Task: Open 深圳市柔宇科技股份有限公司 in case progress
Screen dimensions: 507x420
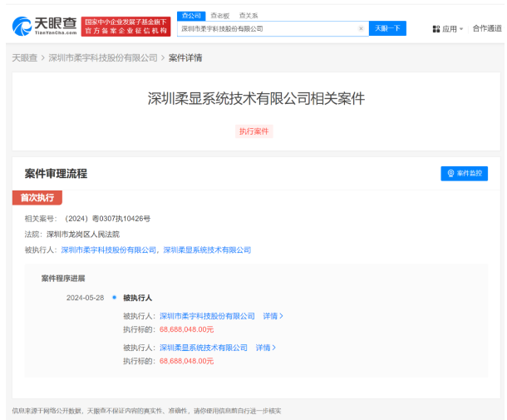Action: tap(207, 316)
